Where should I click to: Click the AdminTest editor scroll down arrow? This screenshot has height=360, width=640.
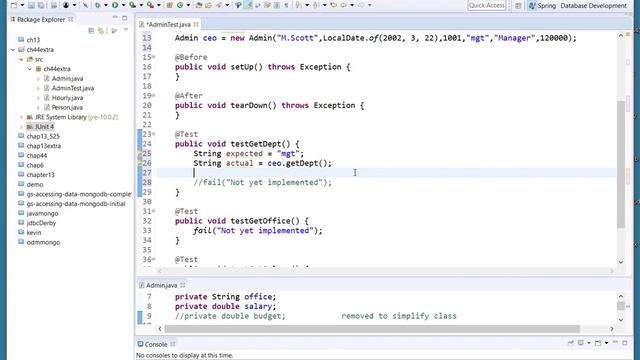click(x=621, y=262)
